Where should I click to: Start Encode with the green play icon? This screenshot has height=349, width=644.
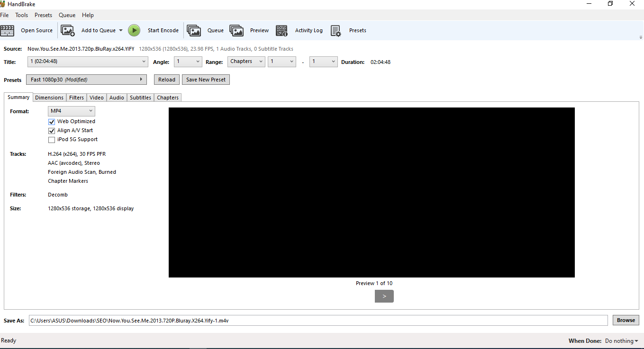tap(134, 30)
